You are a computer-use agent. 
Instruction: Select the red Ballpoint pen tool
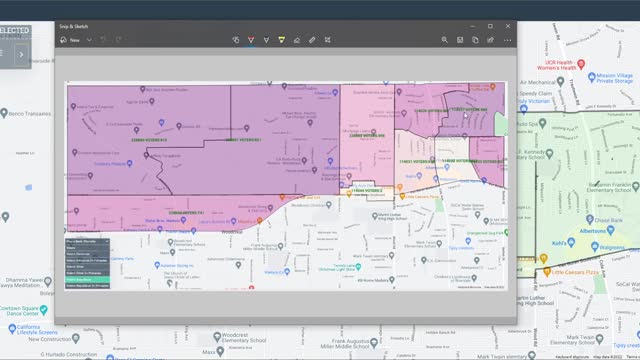[251, 40]
